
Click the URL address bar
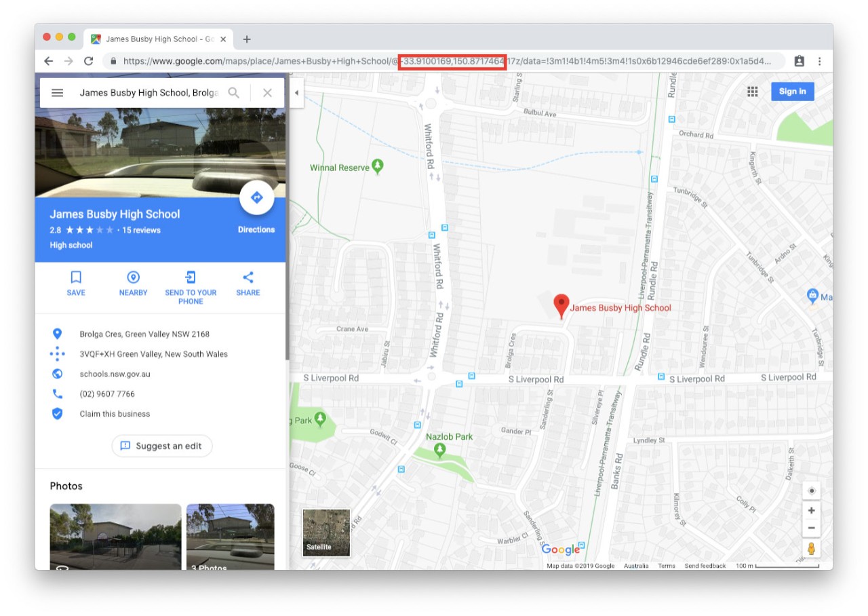point(444,61)
